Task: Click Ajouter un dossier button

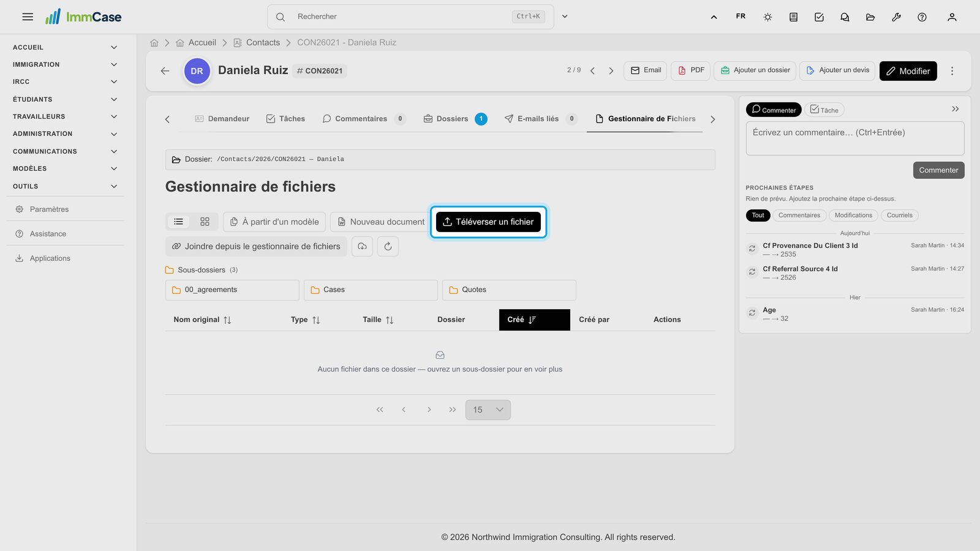Action: (755, 70)
